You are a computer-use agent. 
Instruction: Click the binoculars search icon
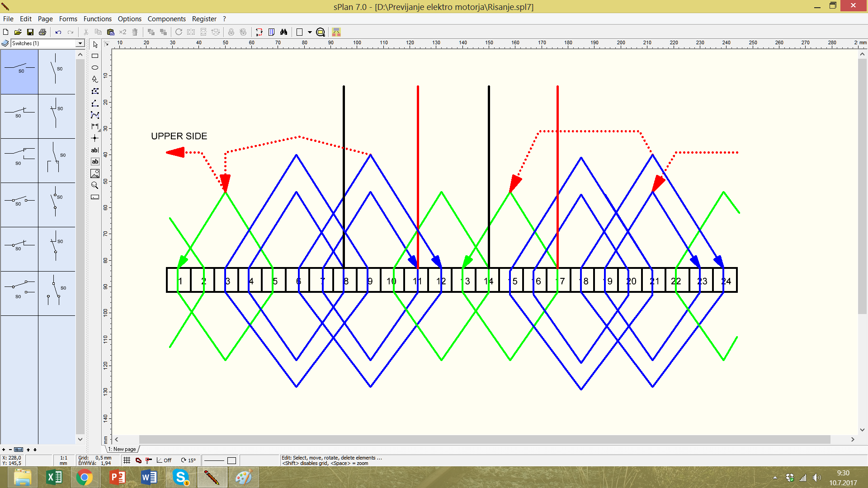[283, 32]
